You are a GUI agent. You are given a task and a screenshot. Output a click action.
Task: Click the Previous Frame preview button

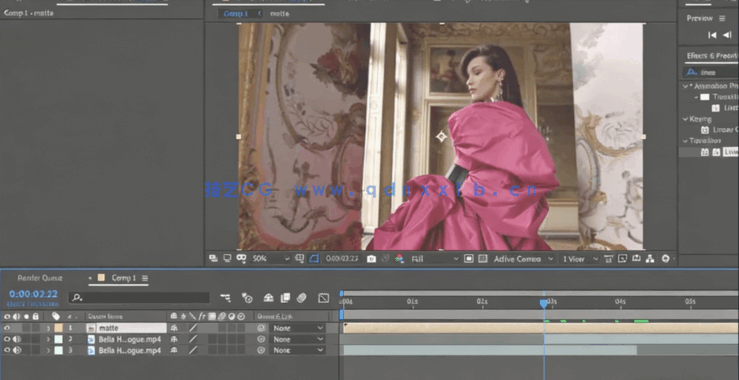tap(728, 35)
